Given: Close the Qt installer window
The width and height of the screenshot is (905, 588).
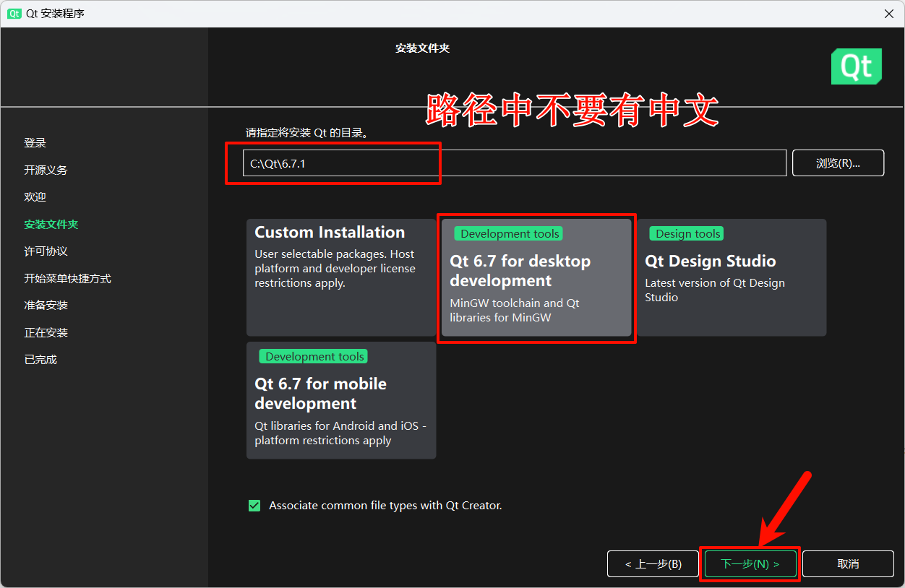Looking at the screenshot, I should 888,14.
